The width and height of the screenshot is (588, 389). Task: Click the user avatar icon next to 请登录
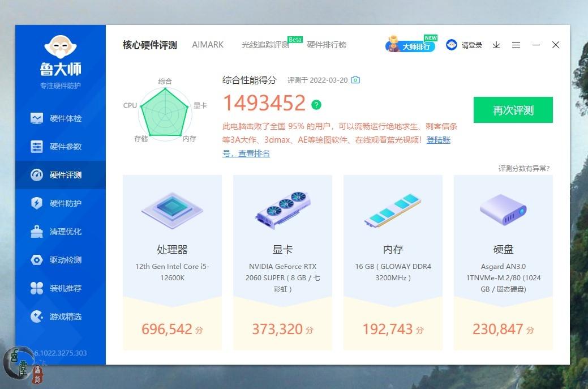(452, 45)
